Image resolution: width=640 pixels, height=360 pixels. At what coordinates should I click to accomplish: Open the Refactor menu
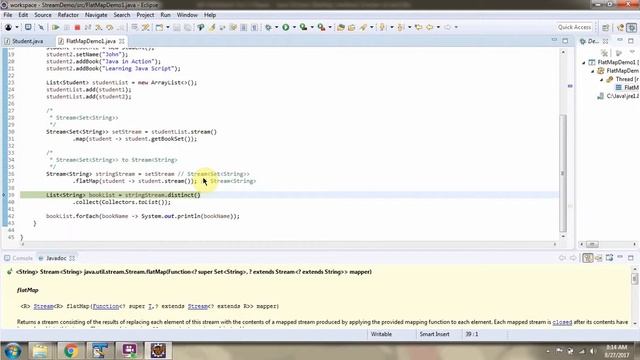coord(68,15)
